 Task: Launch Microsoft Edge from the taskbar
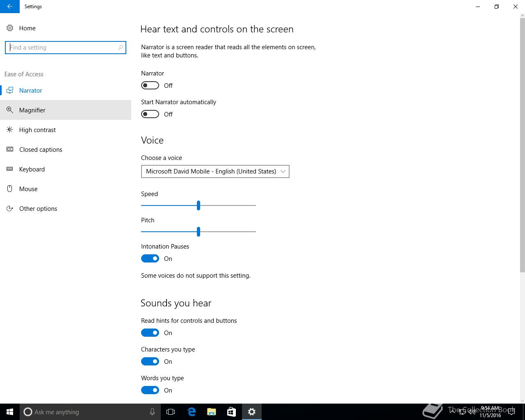click(192, 412)
